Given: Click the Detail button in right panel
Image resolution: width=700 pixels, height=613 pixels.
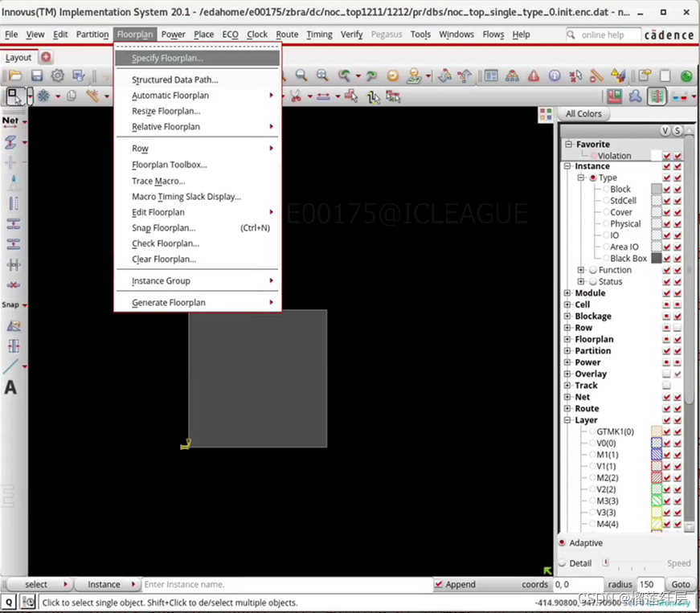Looking at the screenshot, I should coord(579,563).
